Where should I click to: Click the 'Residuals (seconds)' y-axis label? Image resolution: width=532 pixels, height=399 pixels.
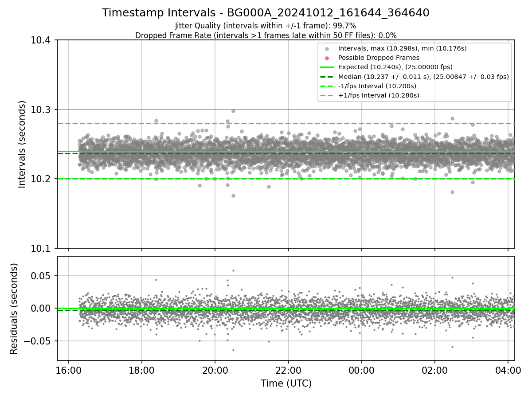14,309
